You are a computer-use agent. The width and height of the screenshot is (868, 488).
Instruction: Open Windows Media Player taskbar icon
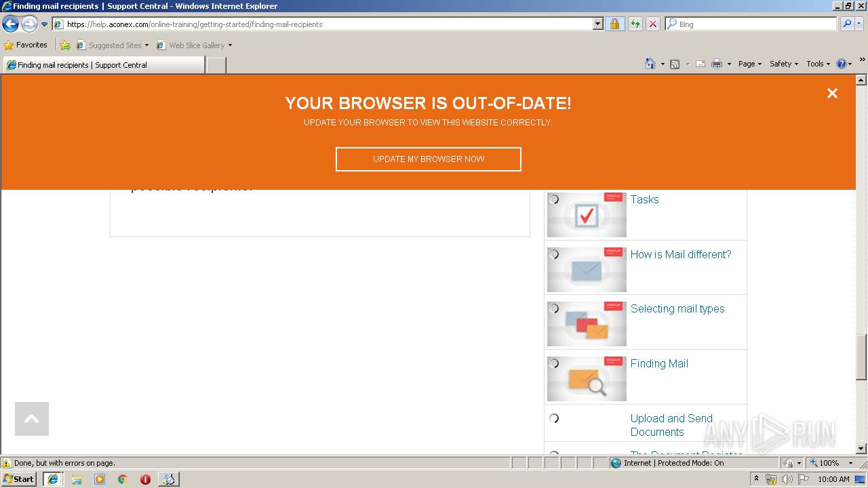coord(100,479)
